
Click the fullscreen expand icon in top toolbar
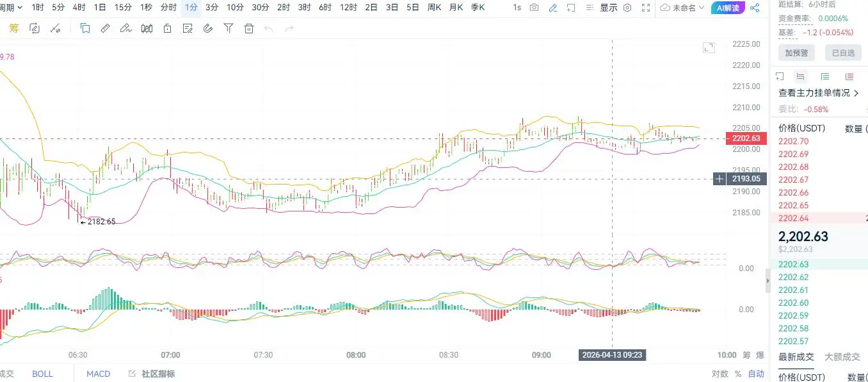pyautogui.click(x=647, y=8)
